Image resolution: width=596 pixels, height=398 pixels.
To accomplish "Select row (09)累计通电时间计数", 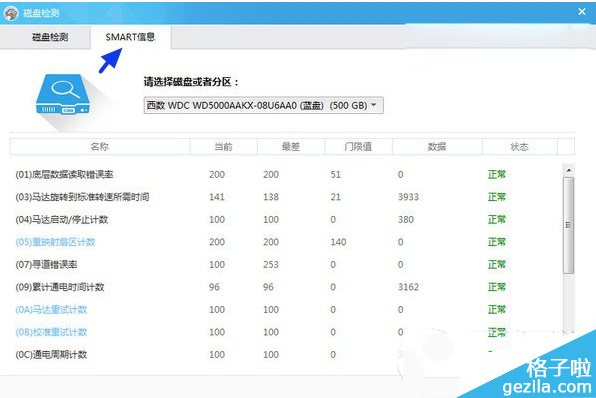I will [287, 287].
